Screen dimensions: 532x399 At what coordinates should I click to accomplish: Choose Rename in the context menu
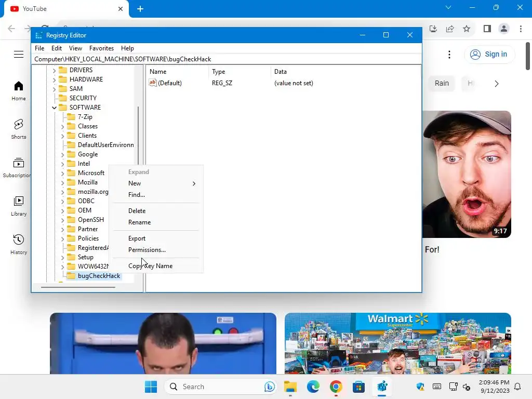[156, 222]
